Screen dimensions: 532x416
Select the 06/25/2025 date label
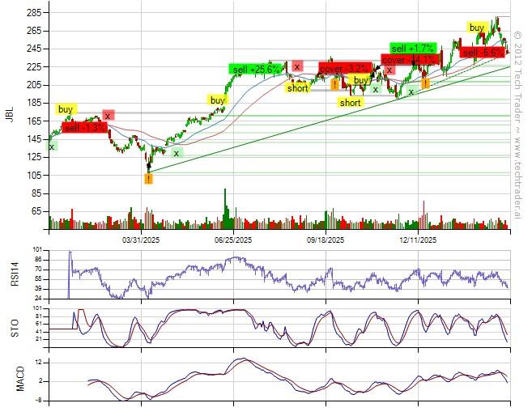tap(233, 240)
